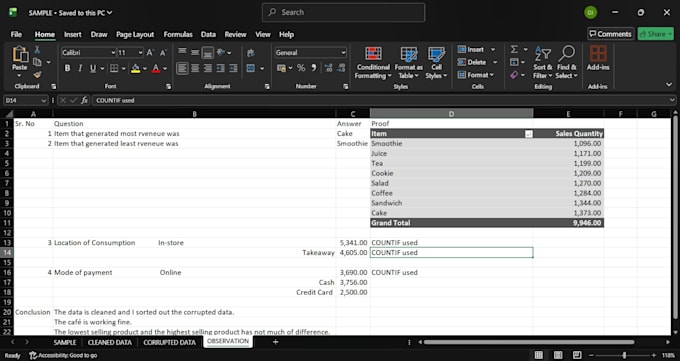Open the Add-ins button
This screenshot has height=361, width=680.
598,58
